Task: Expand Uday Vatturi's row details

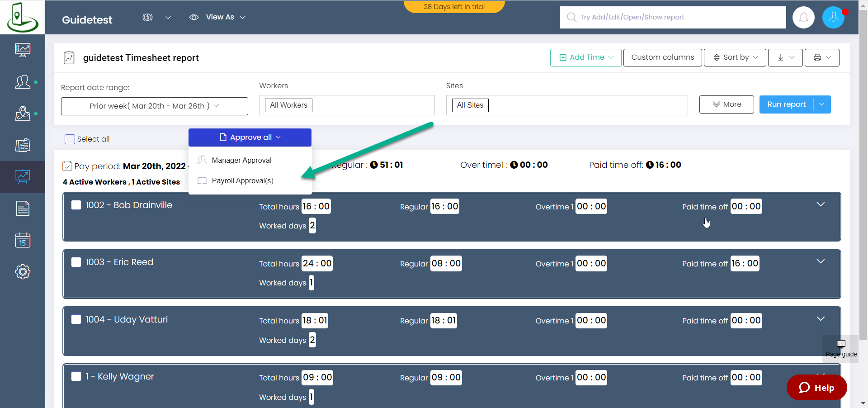Action: coord(821,318)
